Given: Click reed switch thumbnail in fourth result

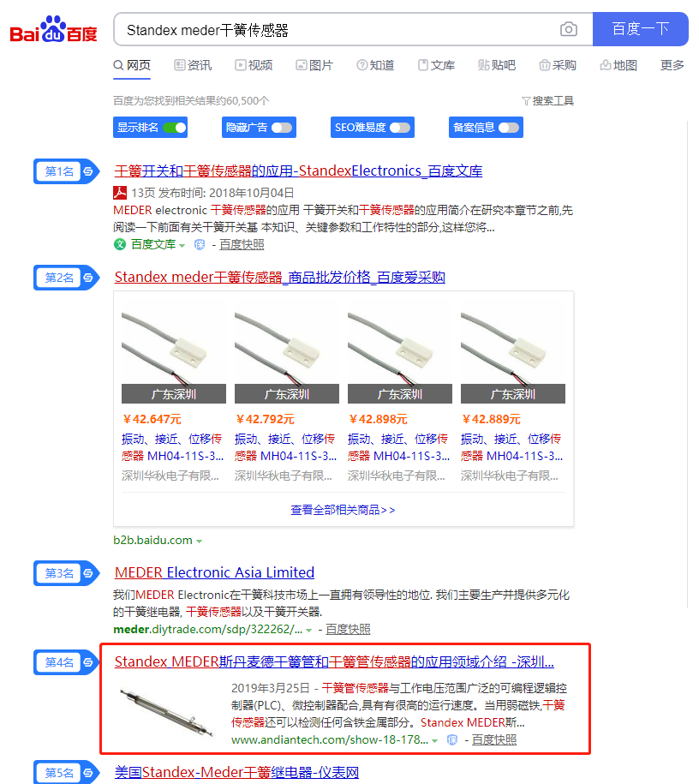Looking at the screenshot, I should tap(167, 712).
